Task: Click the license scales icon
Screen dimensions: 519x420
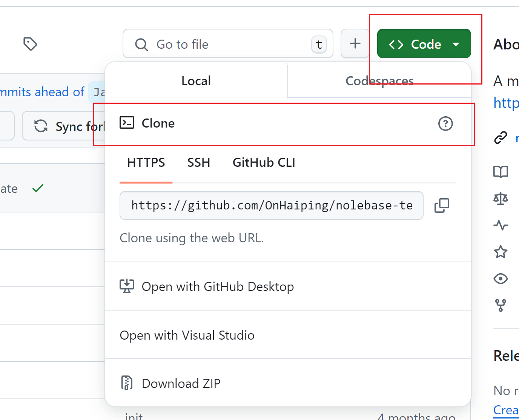Action: pyautogui.click(x=501, y=198)
